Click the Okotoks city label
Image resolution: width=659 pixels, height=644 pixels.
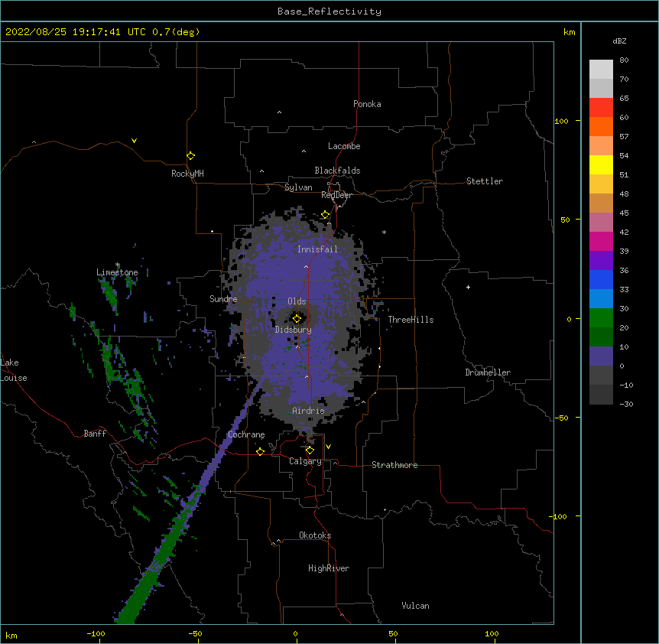[x=315, y=535]
